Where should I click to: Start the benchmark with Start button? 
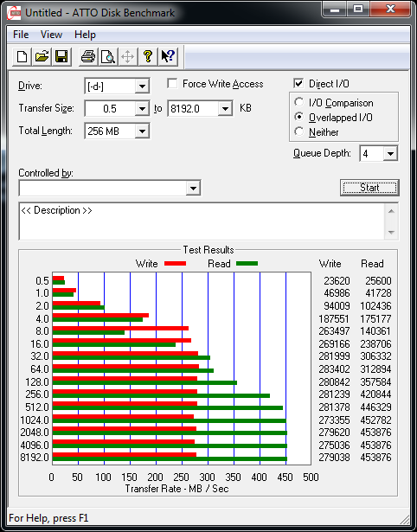click(x=369, y=188)
